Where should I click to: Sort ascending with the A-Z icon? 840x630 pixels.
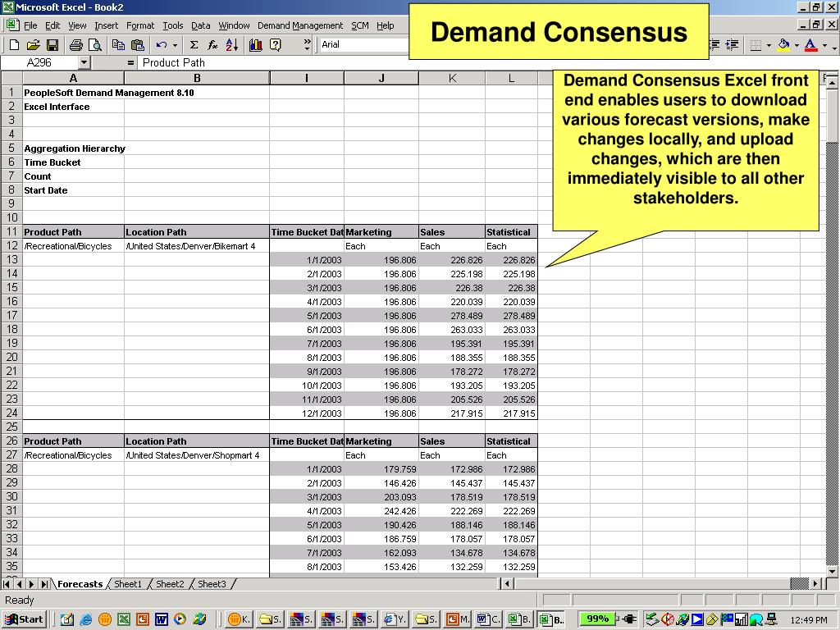pyautogui.click(x=232, y=45)
